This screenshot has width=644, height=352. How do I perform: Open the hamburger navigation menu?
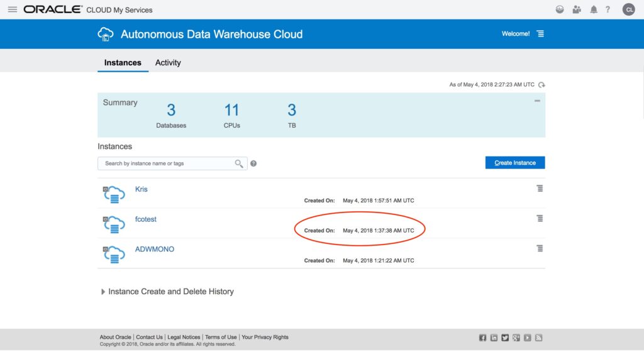pos(12,9)
